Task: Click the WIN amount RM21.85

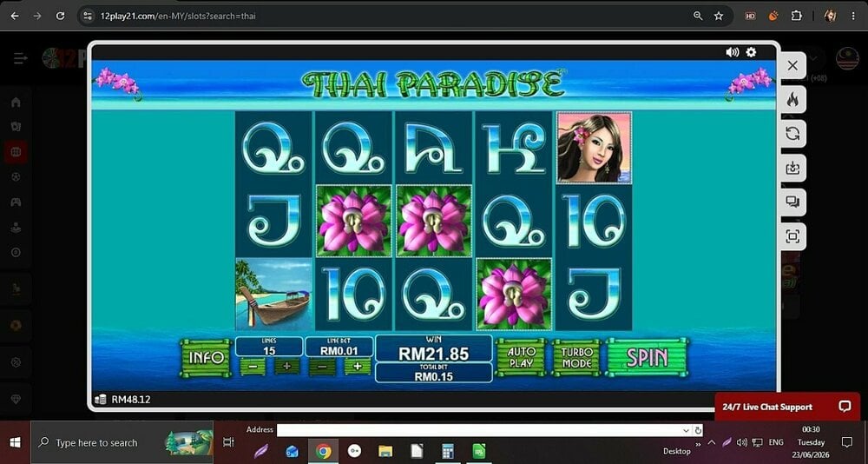Action: (x=433, y=354)
